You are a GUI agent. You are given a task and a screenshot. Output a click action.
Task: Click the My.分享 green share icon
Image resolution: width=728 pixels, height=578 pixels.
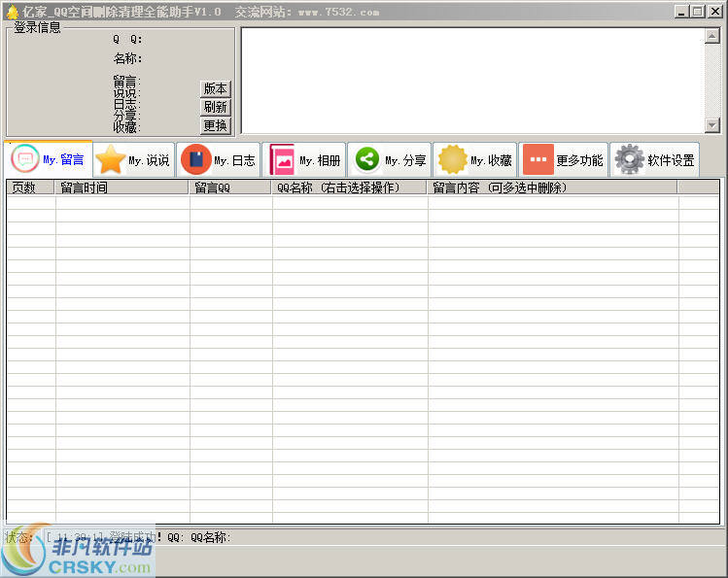point(366,159)
